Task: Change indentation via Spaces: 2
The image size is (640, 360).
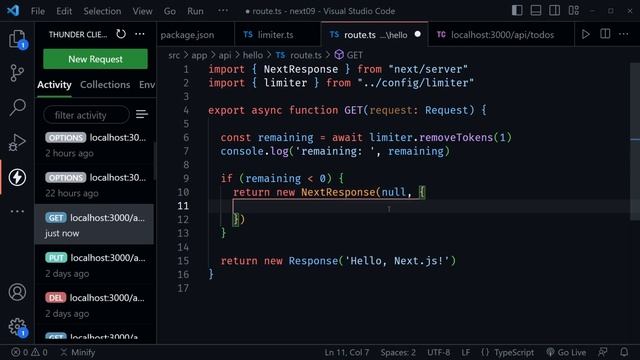Action: (398, 352)
